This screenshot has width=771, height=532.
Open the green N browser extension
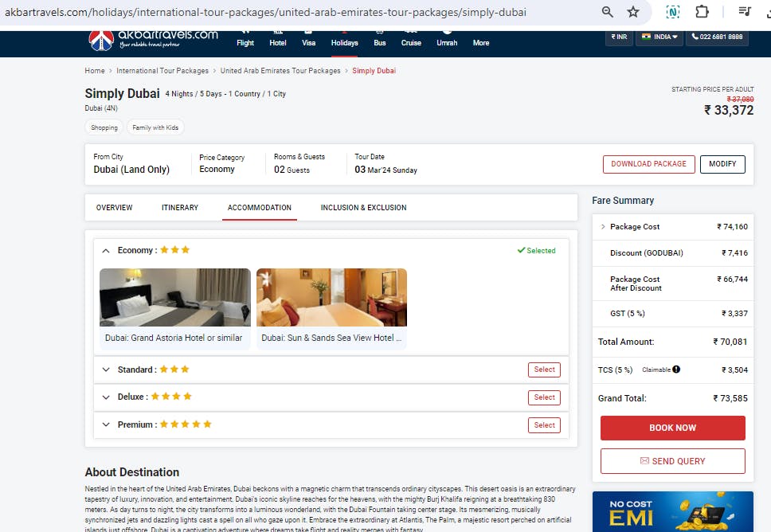pyautogui.click(x=673, y=12)
